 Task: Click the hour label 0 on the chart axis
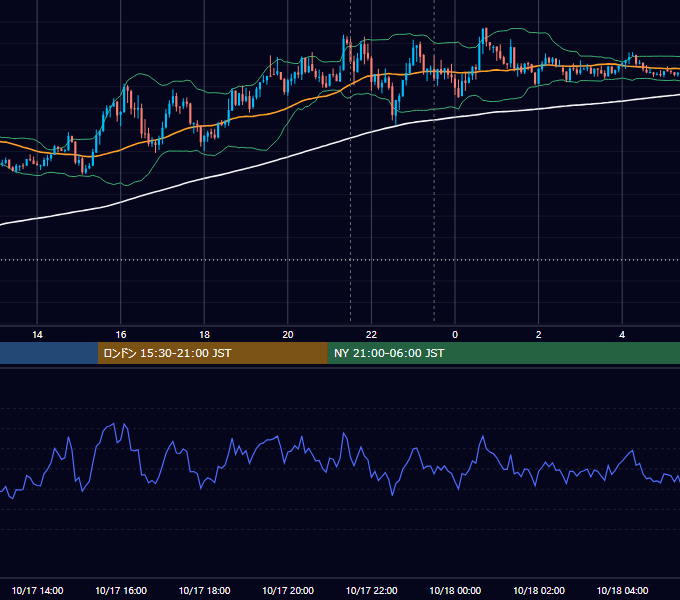[455, 335]
